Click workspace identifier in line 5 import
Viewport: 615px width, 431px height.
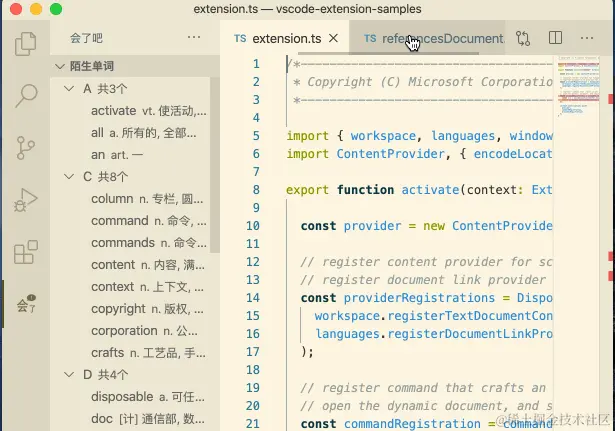click(x=383, y=136)
